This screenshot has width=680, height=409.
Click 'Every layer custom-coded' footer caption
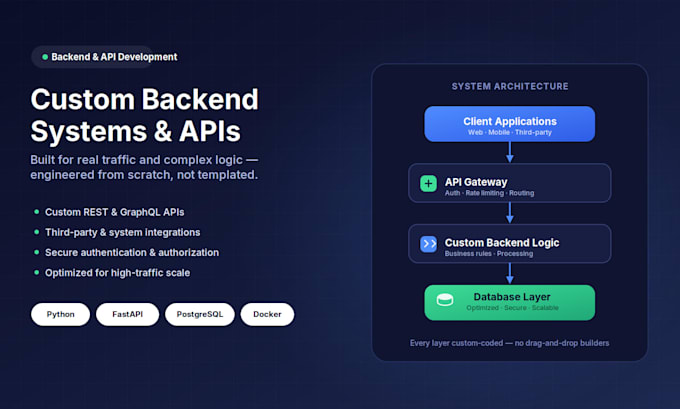click(510, 343)
